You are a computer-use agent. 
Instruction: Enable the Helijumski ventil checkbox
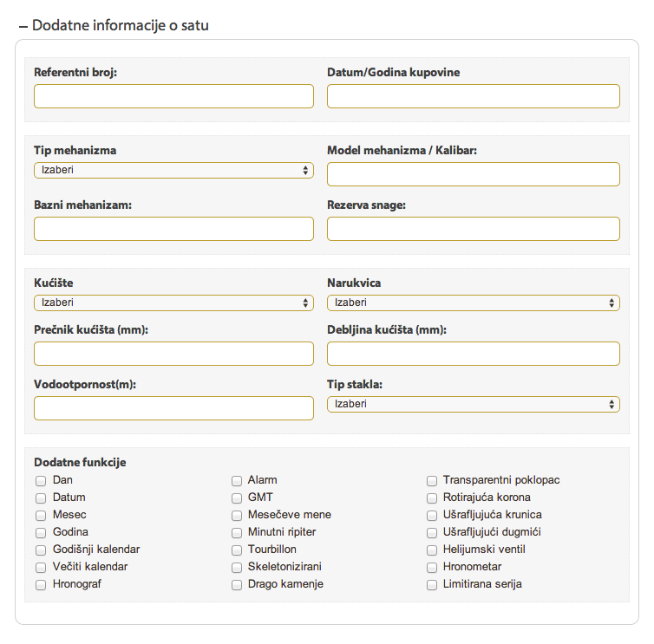[x=432, y=550]
